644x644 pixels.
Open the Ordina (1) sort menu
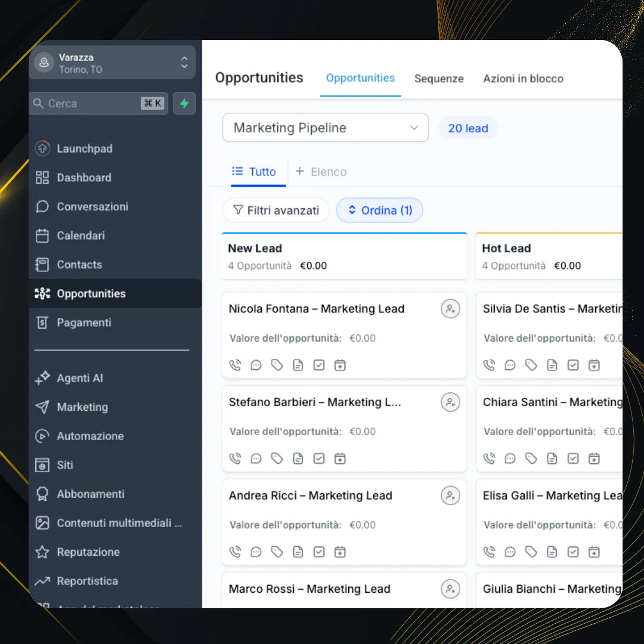tap(379, 210)
